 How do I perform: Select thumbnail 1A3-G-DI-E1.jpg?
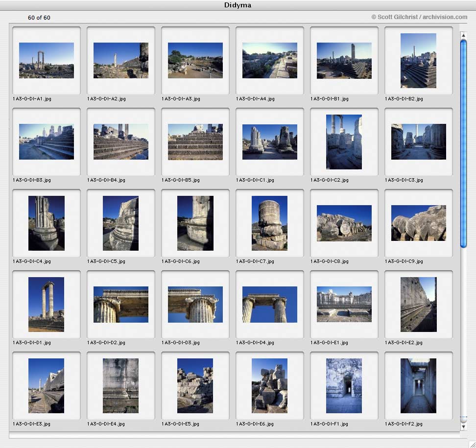coord(344,305)
